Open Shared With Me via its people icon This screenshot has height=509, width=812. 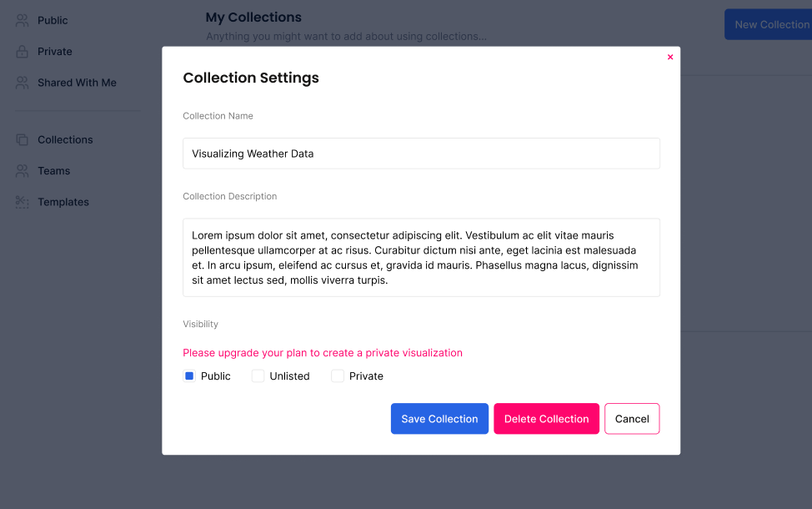(x=22, y=83)
